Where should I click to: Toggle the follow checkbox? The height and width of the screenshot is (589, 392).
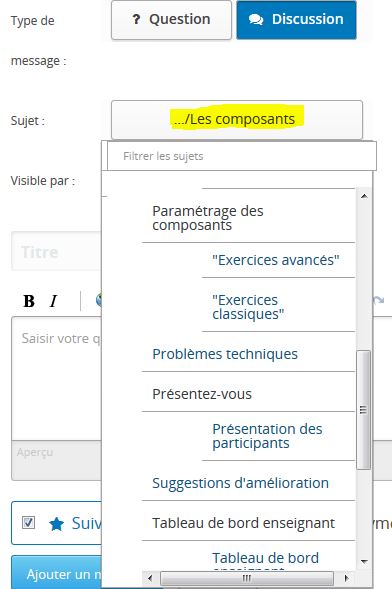[x=28, y=523]
